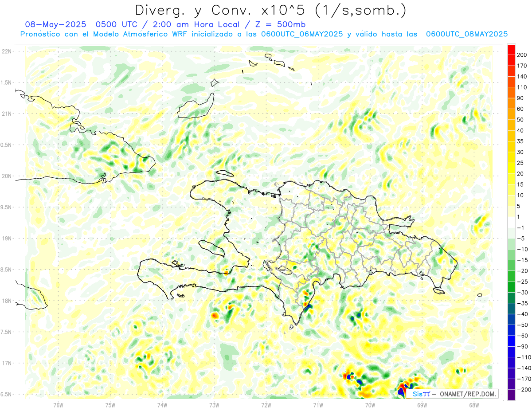Click the '0.5N' latitude label
The width and height of the screenshot is (532, 411).
click(x=6, y=145)
